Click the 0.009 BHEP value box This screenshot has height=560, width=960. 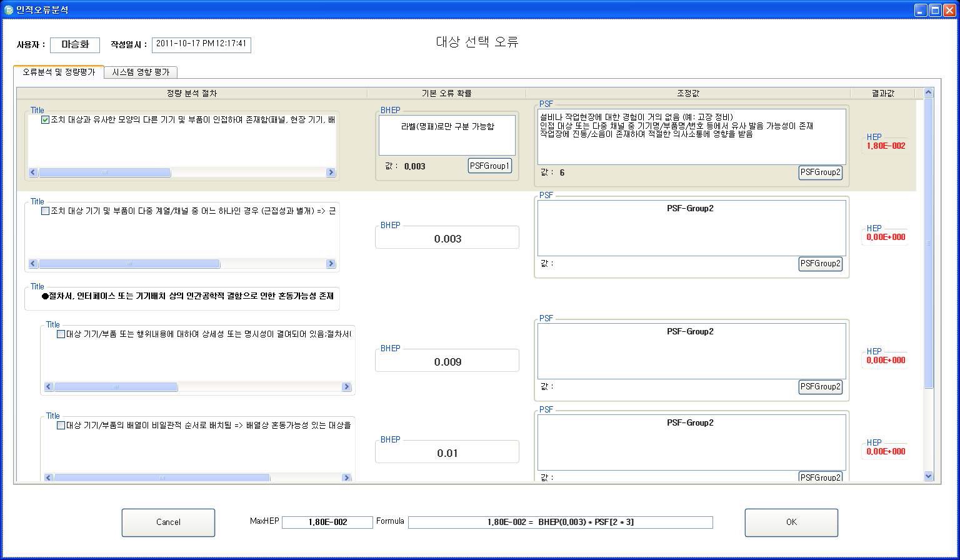point(447,361)
